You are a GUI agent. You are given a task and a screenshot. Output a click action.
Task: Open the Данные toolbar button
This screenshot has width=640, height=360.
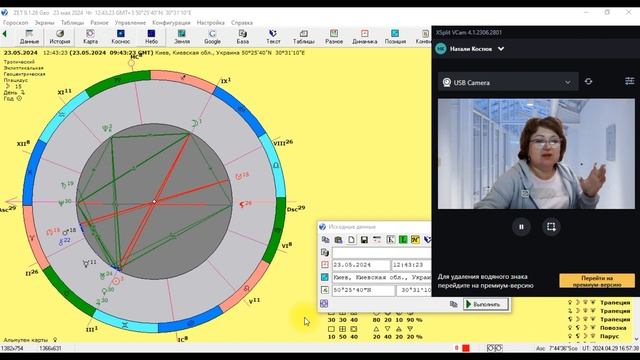pos(29,37)
